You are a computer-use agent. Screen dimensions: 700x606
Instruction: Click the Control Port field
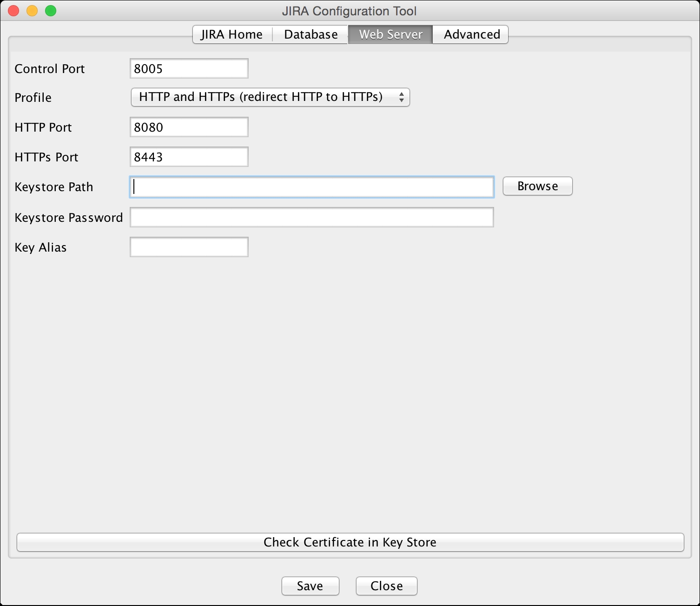(189, 68)
